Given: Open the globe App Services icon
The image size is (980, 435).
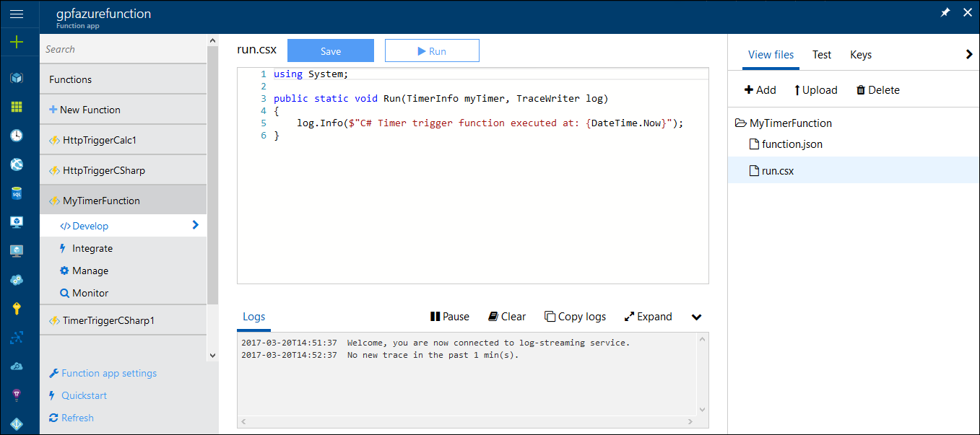Looking at the screenshot, I should coord(17,164).
